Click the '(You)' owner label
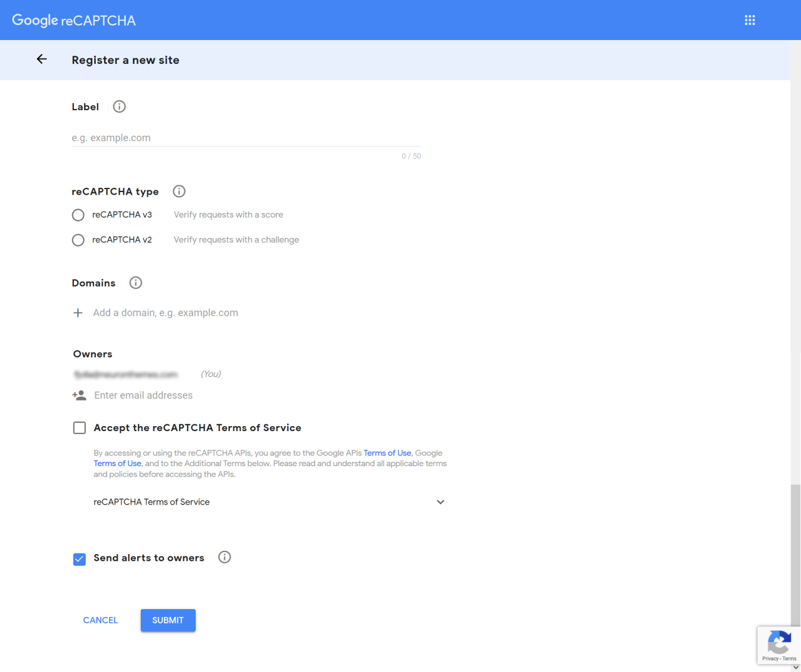This screenshot has height=672, width=801. pos(211,374)
